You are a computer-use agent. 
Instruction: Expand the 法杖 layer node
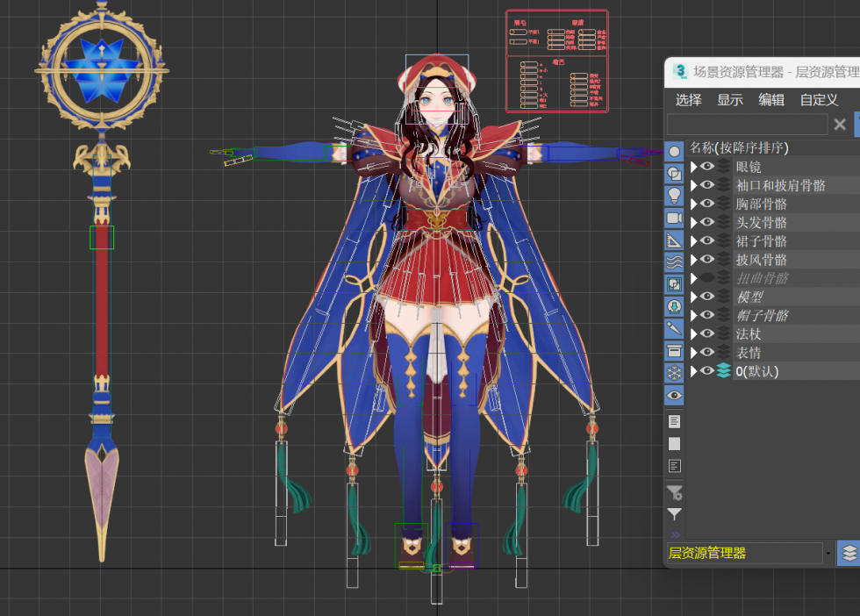[693, 334]
